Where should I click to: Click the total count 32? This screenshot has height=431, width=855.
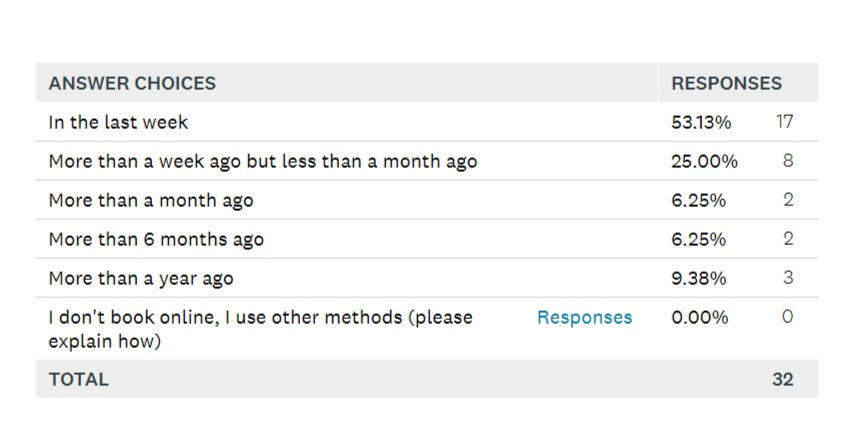click(x=782, y=379)
